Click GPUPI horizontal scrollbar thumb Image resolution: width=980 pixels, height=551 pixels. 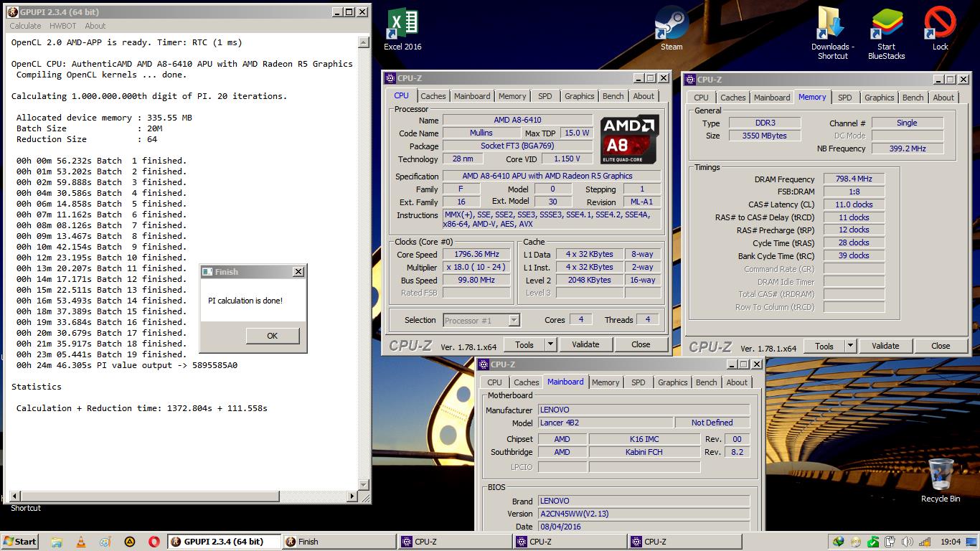pos(149,496)
